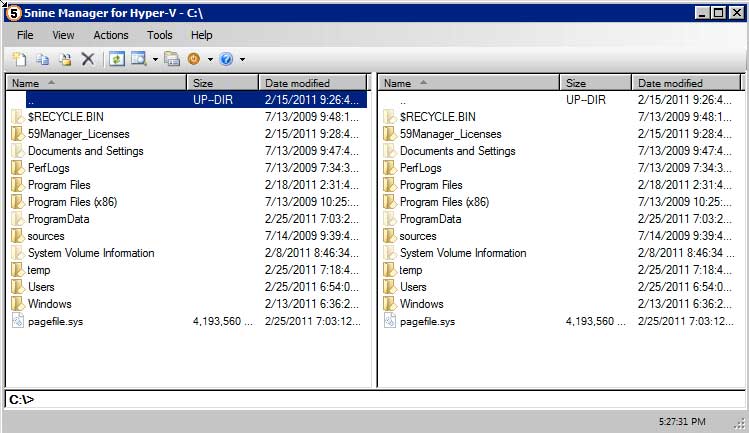Viewport: 749px width, 433px height.
Task: Select sources name in right pane
Action: (x=418, y=236)
